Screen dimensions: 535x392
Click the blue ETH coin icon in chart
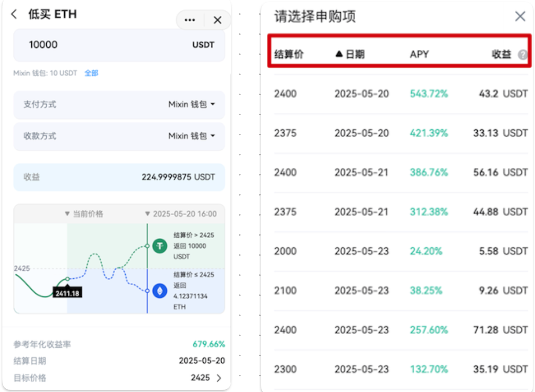point(160,290)
